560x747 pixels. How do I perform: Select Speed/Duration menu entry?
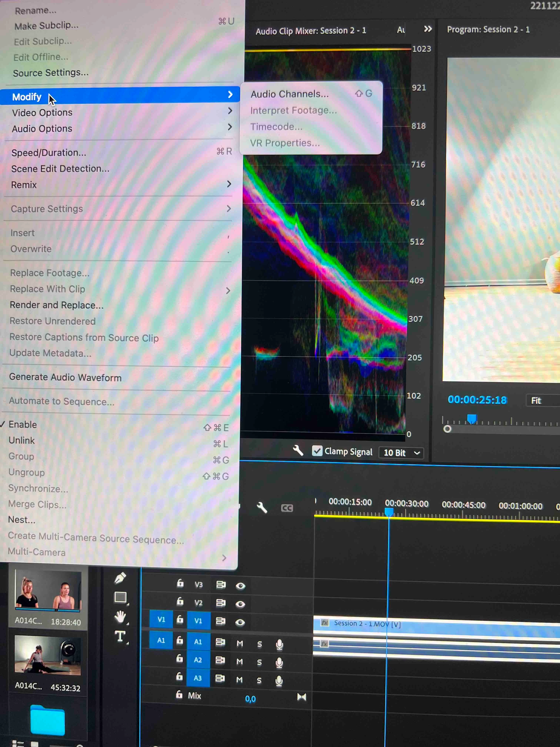(x=49, y=153)
